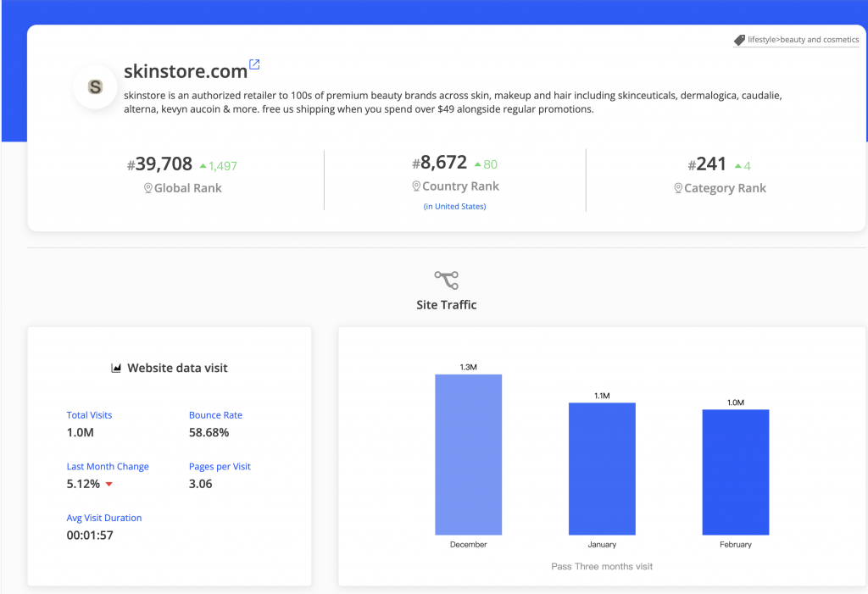Click green up arrow beside 1,497
This screenshot has height=594, width=868.
pos(203,166)
